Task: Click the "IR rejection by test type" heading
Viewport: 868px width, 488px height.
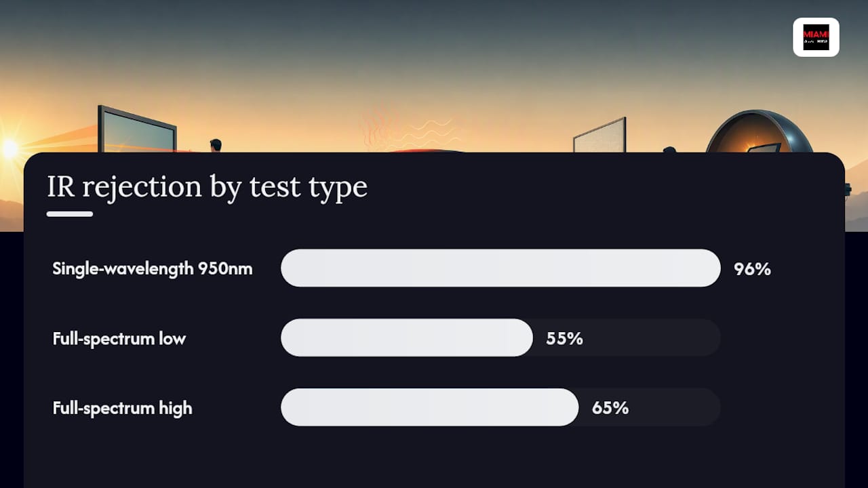Action: click(207, 187)
